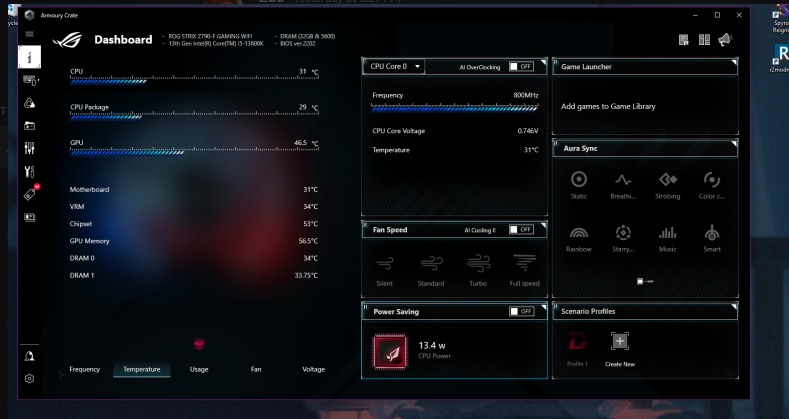Screen dimensions: 789x419
Task: Select the Strobing Aura Sync effect
Action: pos(668,185)
